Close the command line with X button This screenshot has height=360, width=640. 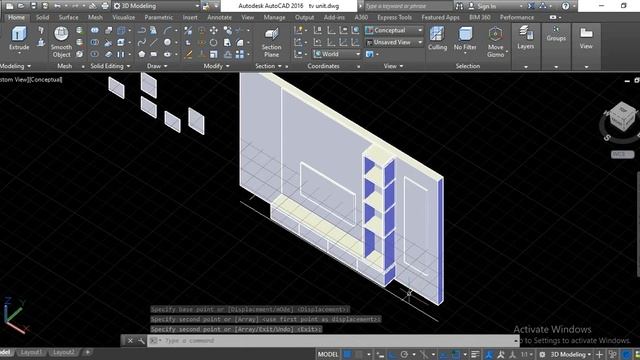click(x=130, y=341)
